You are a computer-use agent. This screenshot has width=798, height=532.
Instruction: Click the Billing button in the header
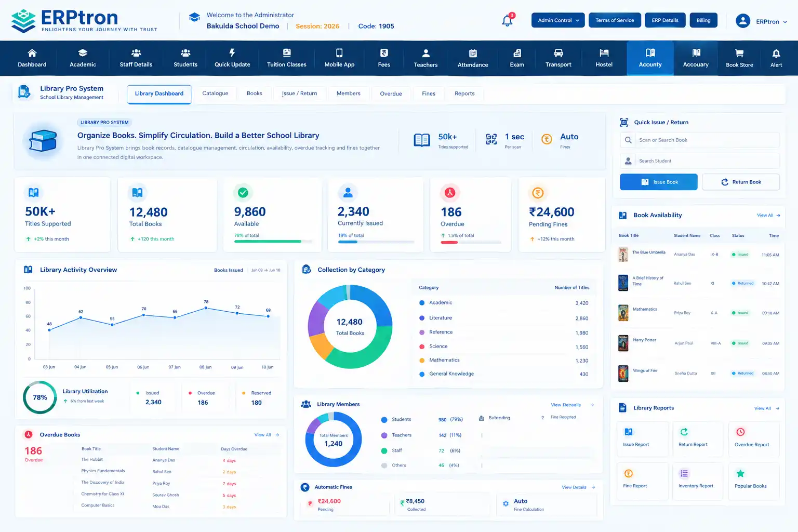click(703, 20)
